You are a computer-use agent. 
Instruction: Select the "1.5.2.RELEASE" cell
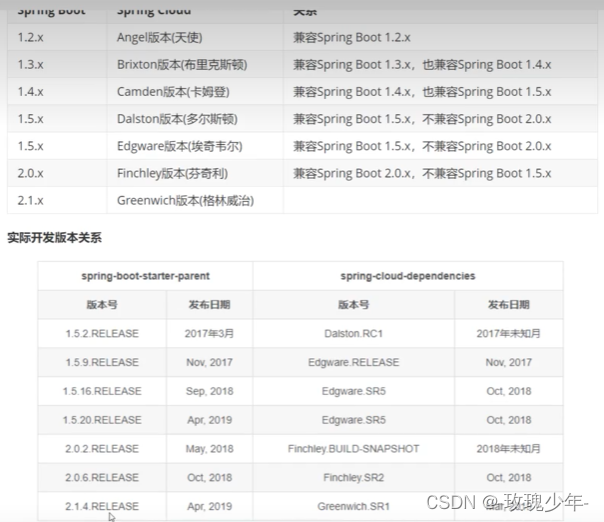pyautogui.click(x=102, y=334)
